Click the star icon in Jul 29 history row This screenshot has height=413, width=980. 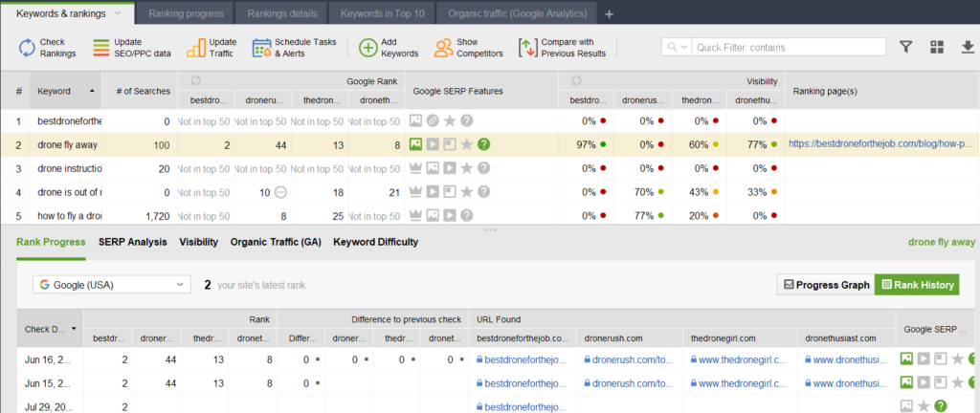tap(924, 406)
